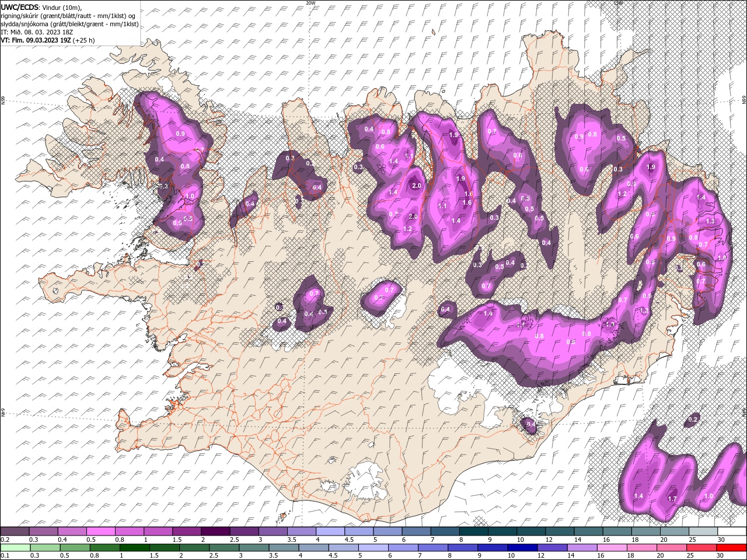
Task: Pick dark green bottom swatch between 1 and 1.5
Action: (134, 547)
